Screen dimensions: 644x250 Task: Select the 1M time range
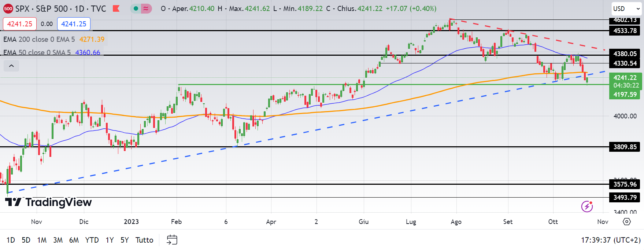click(x=42, y=240)
